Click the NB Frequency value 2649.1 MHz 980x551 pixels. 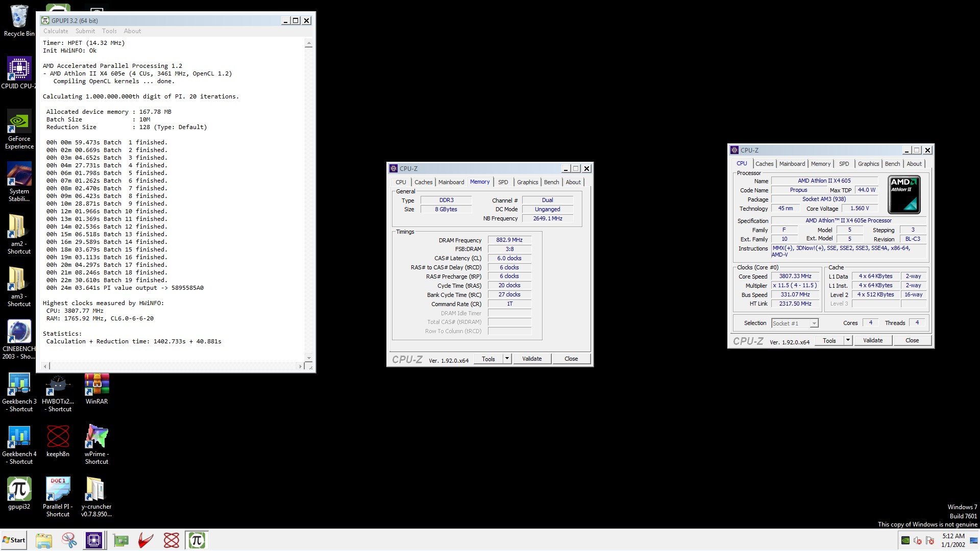click(x=548, y=218)
